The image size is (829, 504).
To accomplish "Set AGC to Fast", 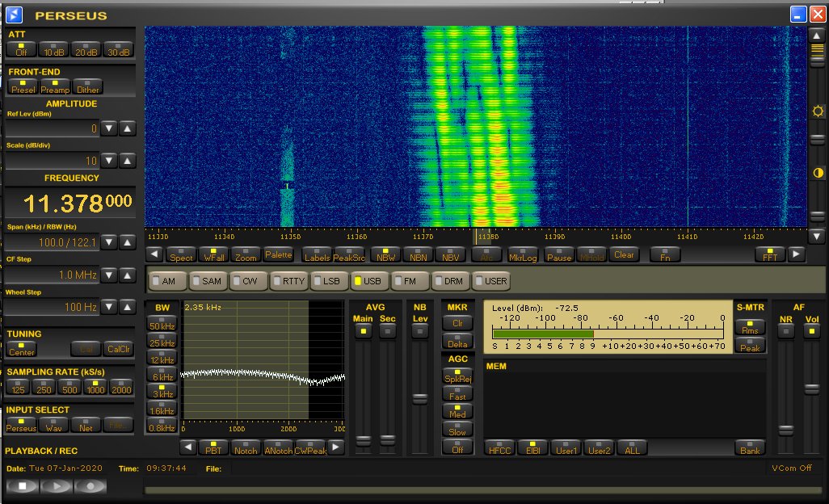I will tap(458, 394).
